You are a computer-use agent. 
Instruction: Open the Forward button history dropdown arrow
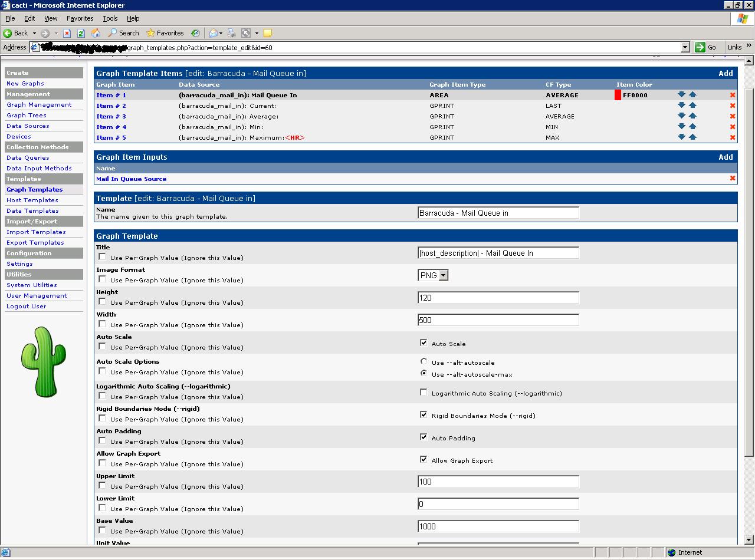(56, 33)
